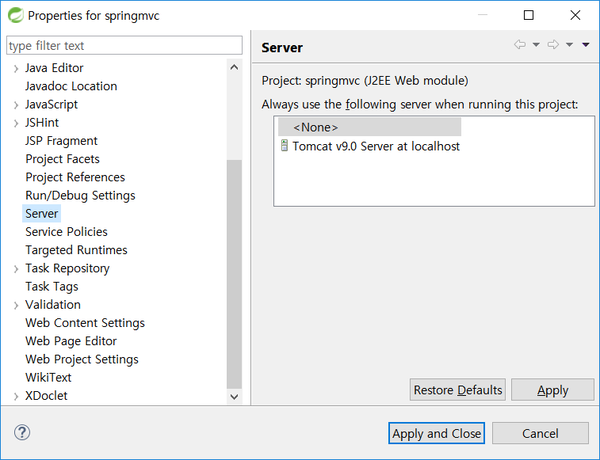Click the tree vertical scrollbar thumb

(x=234, y=274)
